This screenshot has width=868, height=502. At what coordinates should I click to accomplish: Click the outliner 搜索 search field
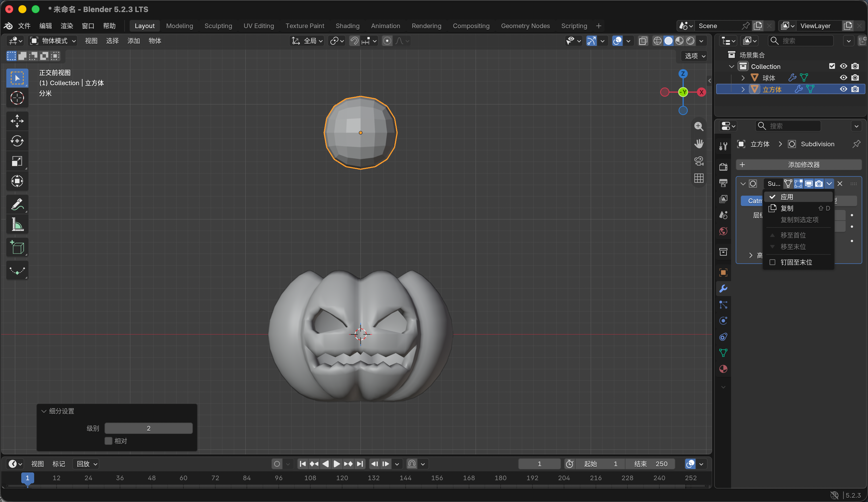click(x=801, y=41)
